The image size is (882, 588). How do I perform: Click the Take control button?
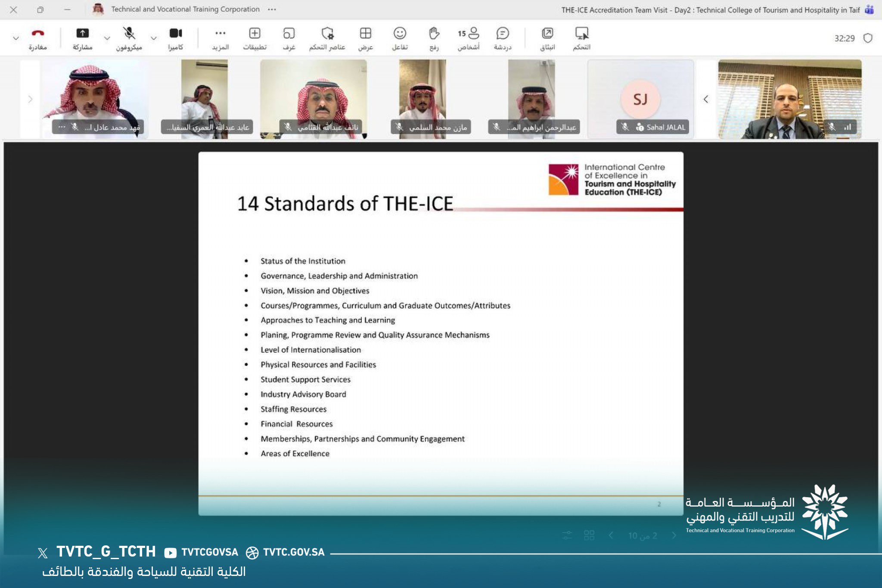point(582,38)
